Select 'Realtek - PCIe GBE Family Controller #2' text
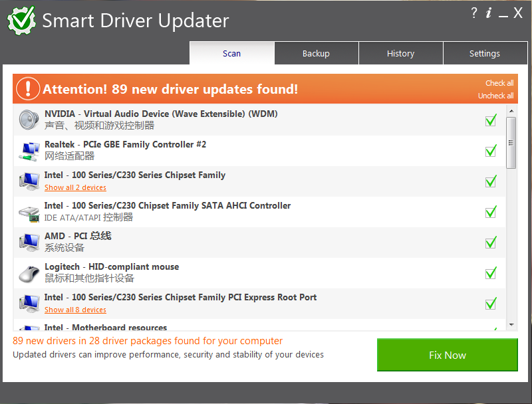532x404 pixels. [125, 144]
